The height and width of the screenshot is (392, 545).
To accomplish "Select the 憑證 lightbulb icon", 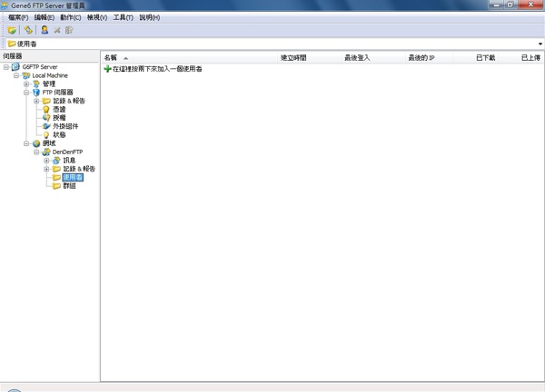I will pyautogui.click(x=46, y=110).
